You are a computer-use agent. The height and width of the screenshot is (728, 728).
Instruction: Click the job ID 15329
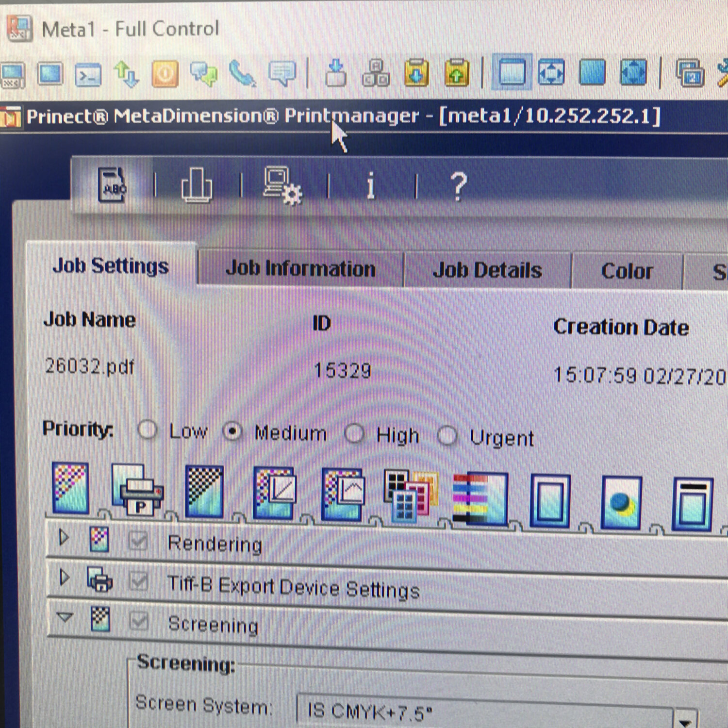(x=343, y=370)
